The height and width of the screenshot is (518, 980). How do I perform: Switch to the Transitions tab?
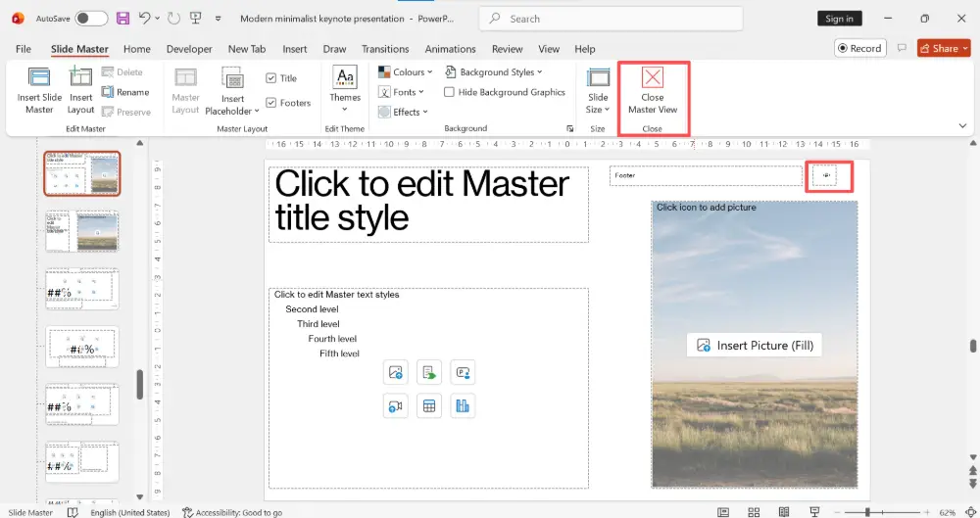coord(385,49)
